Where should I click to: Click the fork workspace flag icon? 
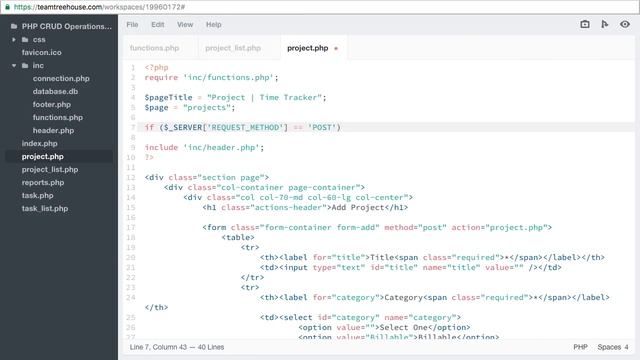click(604, 24)
